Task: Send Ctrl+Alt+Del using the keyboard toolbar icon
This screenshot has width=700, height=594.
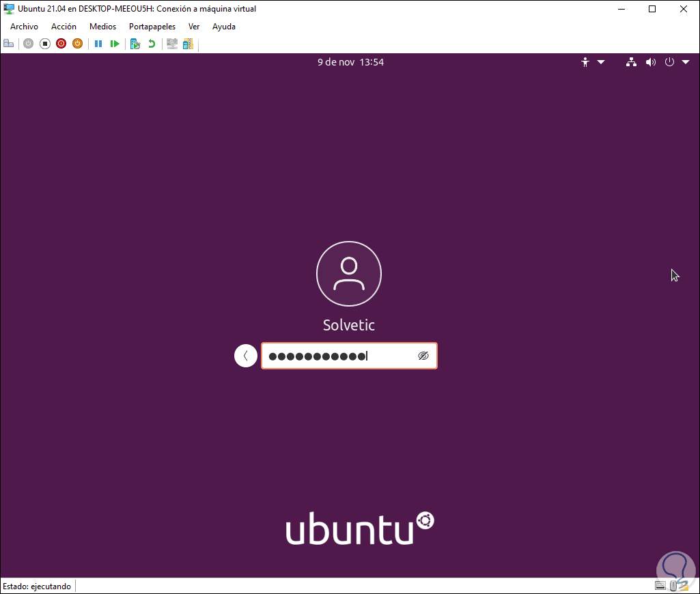Action: (8, 44)
